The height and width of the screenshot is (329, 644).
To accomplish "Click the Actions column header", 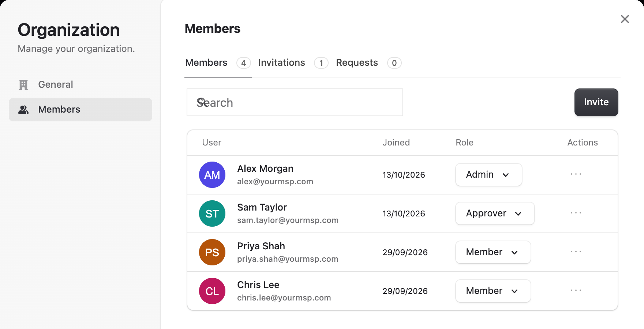I will (583, 143).
